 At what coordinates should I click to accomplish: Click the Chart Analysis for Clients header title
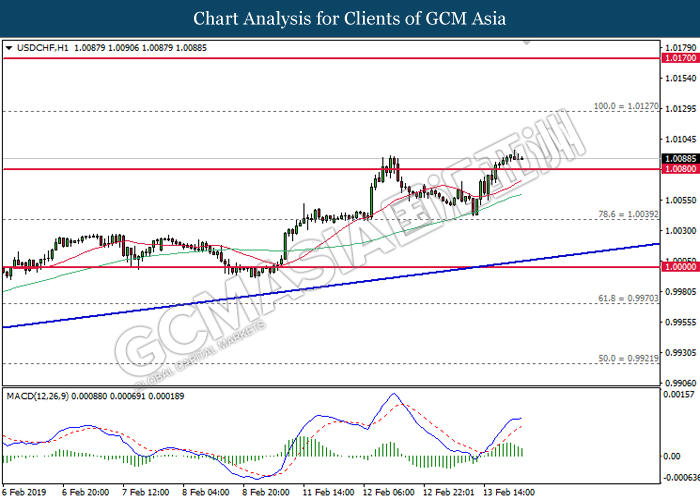click(350, 19)
